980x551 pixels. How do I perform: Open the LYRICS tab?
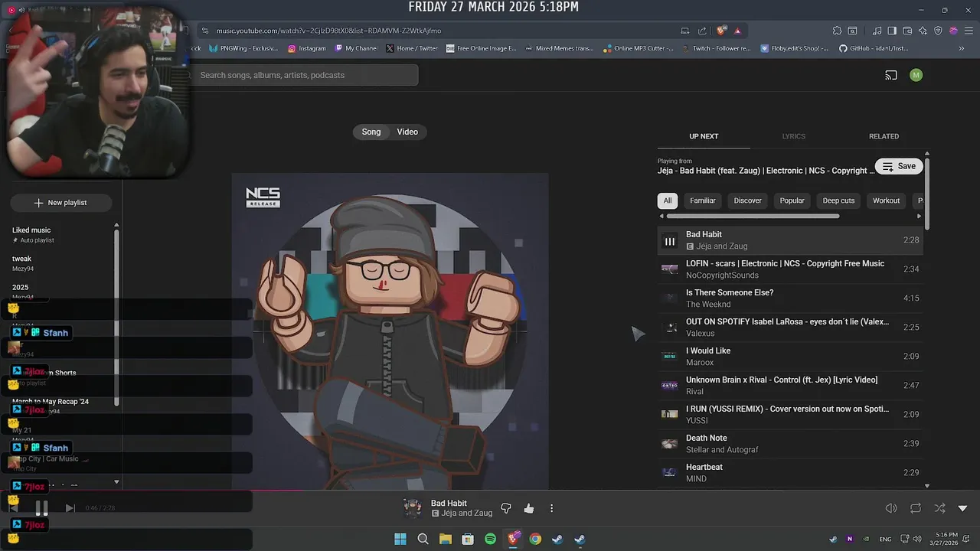(793, 136)
